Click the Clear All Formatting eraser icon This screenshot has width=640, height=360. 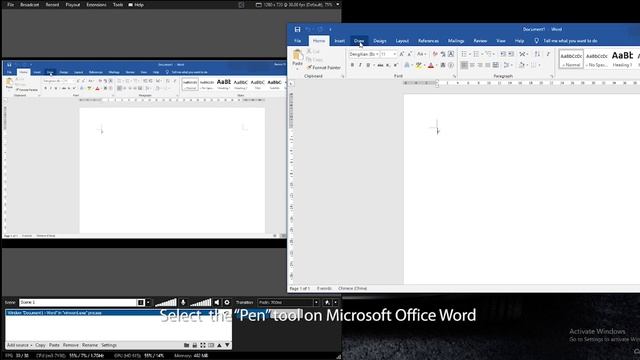tap(435, 54)
